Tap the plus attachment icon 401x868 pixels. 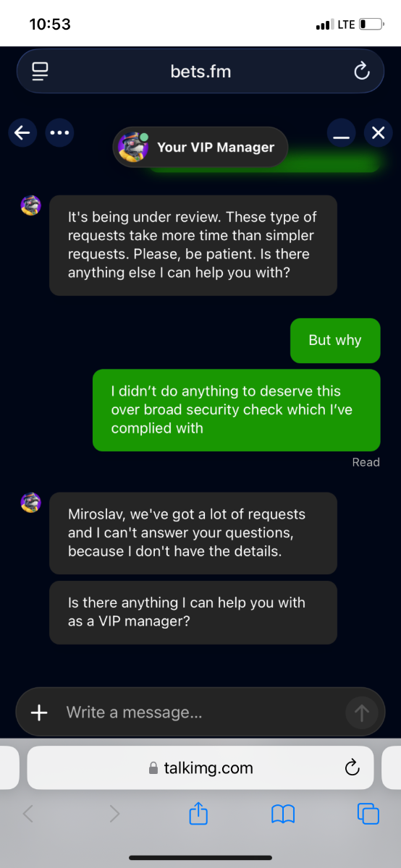tap(39, 712)
